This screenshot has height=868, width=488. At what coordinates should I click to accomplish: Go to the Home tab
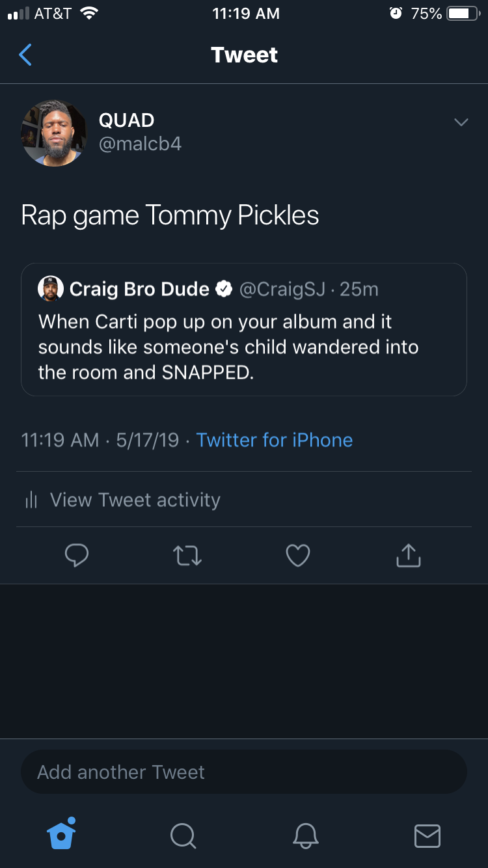coord(62,834)
